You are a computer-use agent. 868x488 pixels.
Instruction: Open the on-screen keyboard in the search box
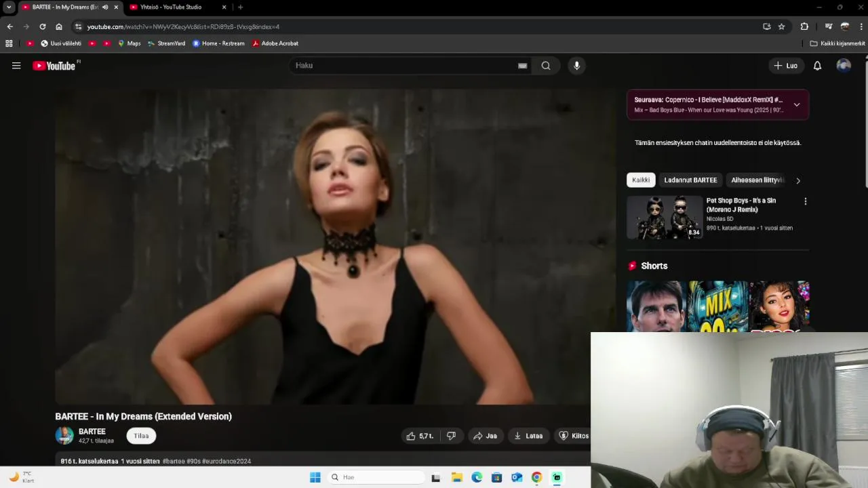click(x=522, y=66)
